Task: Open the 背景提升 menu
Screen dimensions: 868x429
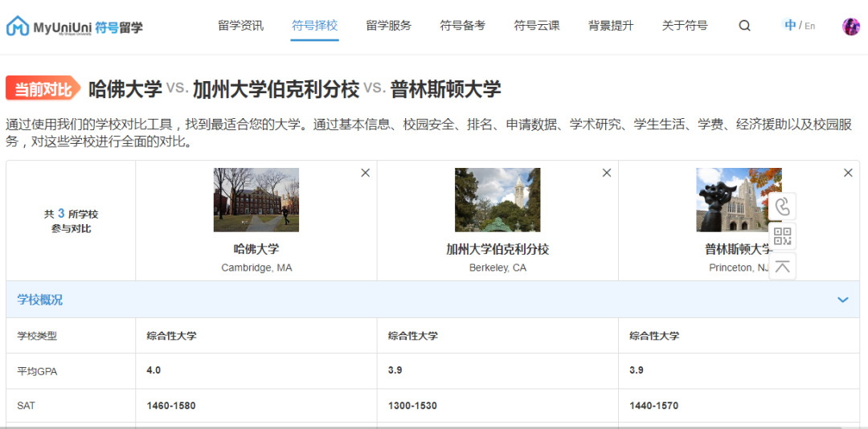Action: pyautogui.click(x=611, y=26)
